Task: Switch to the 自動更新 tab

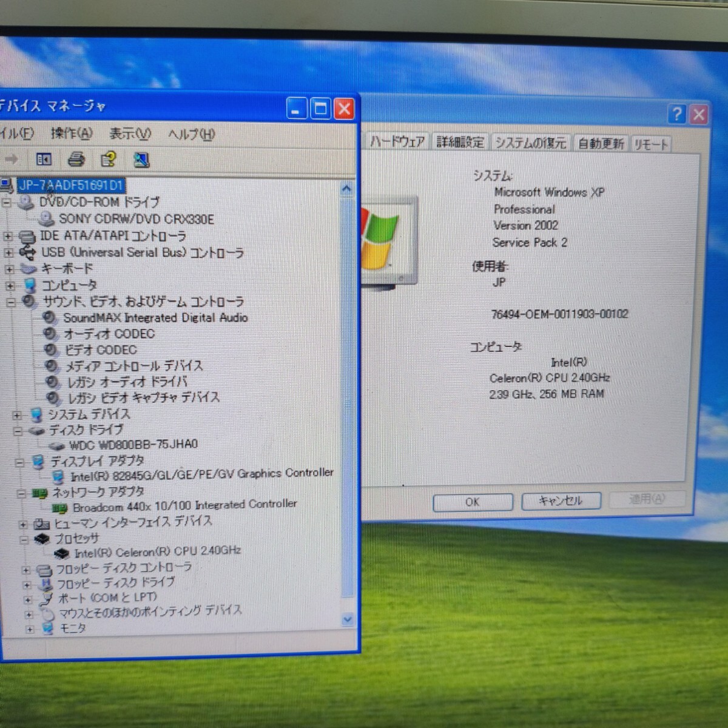Action: pyautogui.click(x=600, y=144)
